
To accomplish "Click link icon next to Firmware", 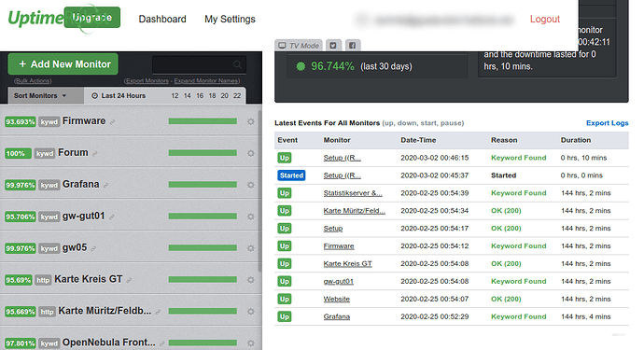I will 112,122.
